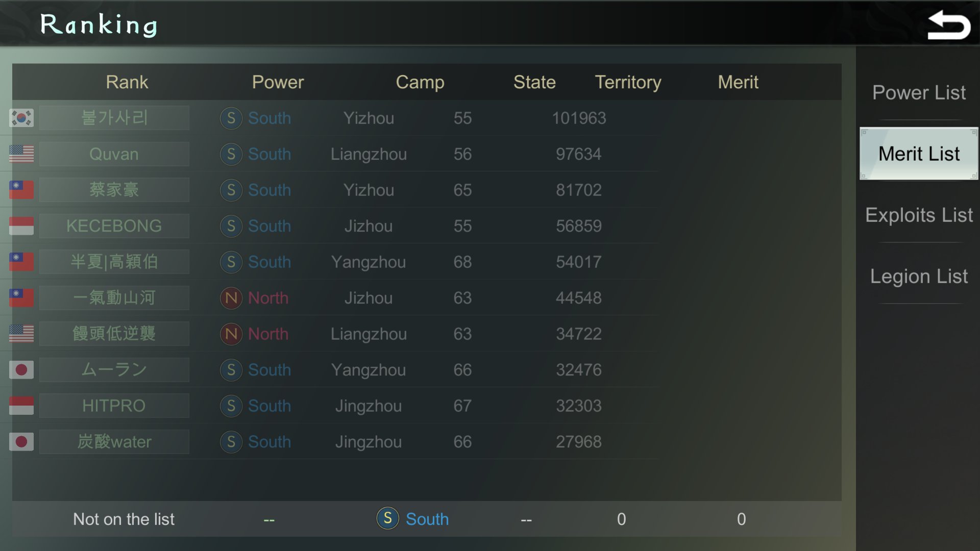Select the Merit List tab

click(x=919, y=154)
